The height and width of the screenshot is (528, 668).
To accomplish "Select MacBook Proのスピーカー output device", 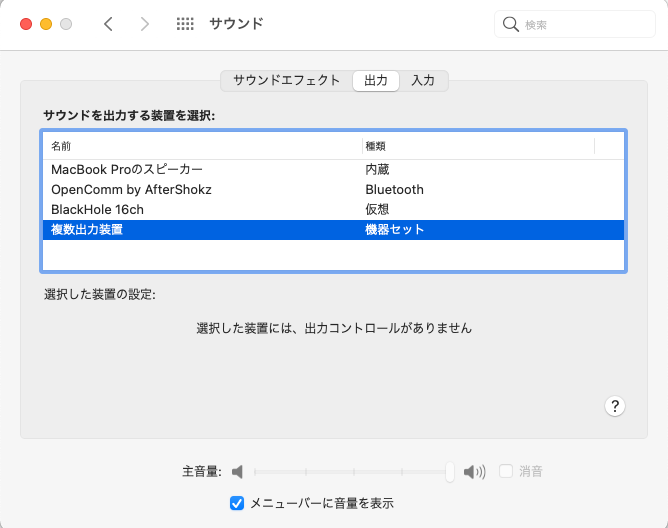I will (334, 170).
